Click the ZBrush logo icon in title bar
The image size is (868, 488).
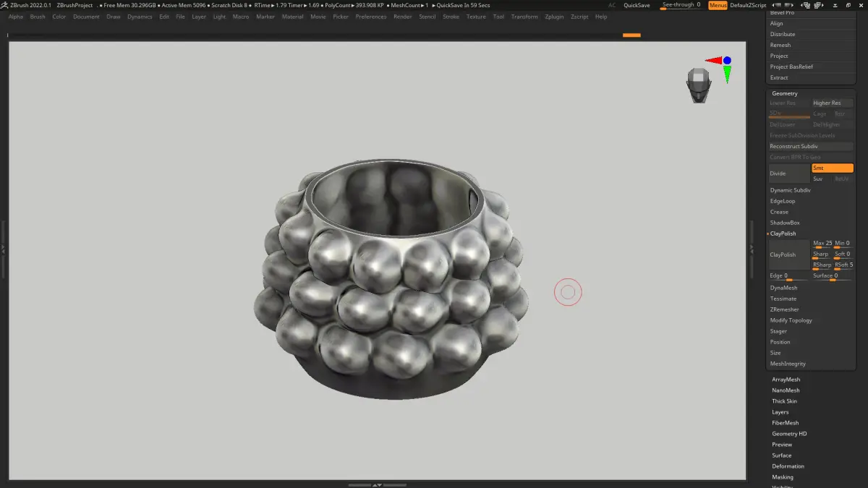pyautogui.click(x=5, y=5)
